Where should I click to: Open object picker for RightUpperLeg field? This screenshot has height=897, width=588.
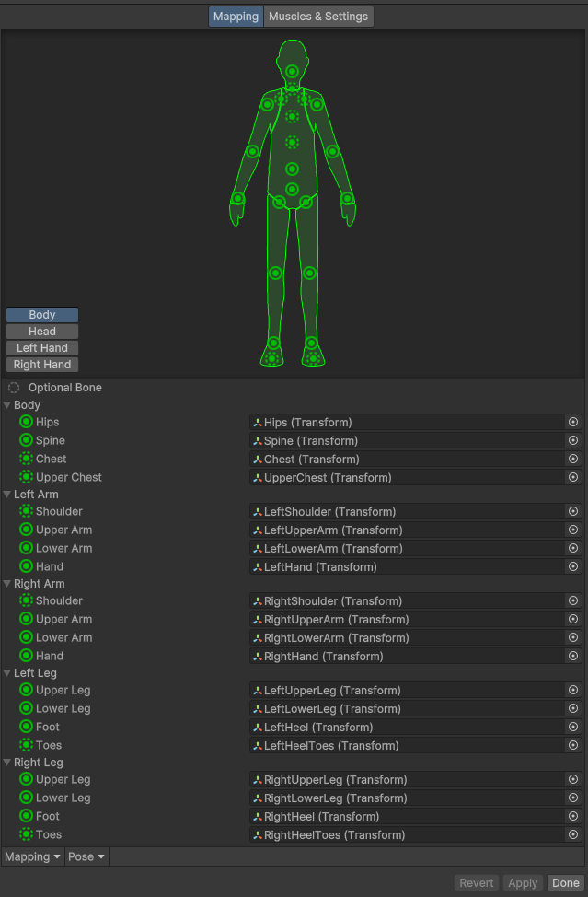pyautogui.click(x=573, y=779)
